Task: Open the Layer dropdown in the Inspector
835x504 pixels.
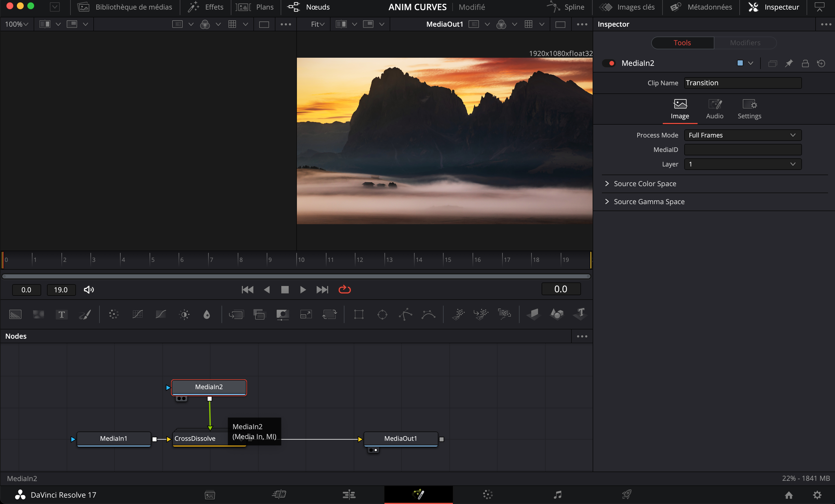Action: (x=743, y=164)
